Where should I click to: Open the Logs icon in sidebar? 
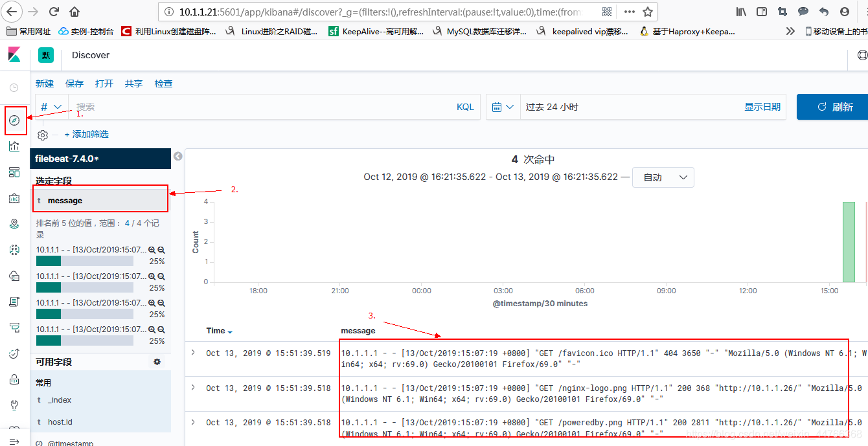coord(14,302)
